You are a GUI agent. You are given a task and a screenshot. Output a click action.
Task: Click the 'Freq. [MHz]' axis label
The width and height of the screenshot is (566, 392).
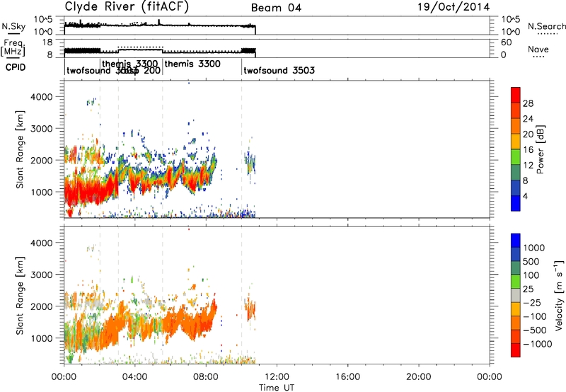click(13, 47)
